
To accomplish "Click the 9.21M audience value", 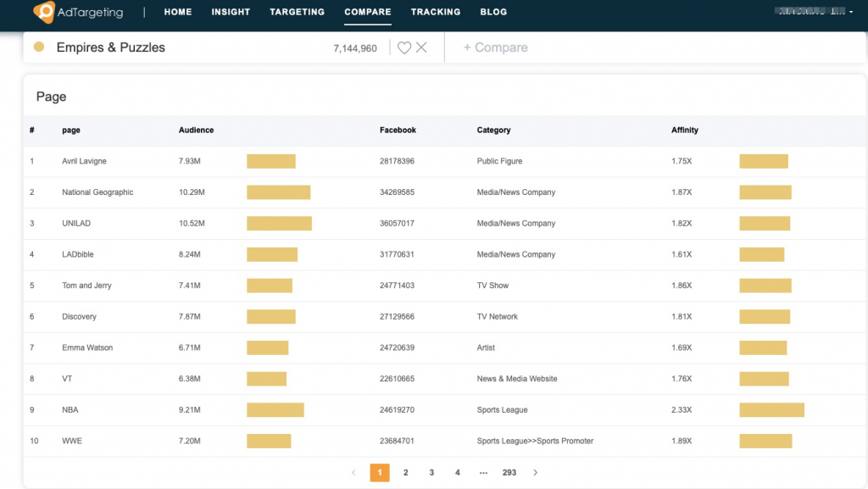I will [x=189, y=410].
